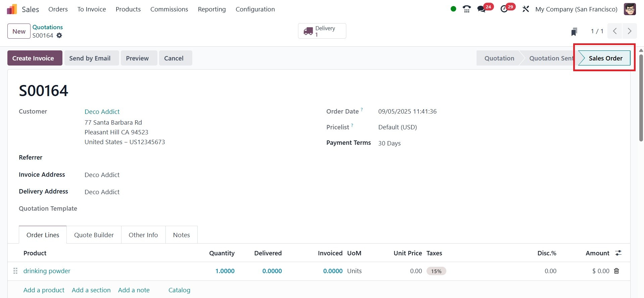
Task: Open the Order Date help tooltip
Action: tap(362, 110)
